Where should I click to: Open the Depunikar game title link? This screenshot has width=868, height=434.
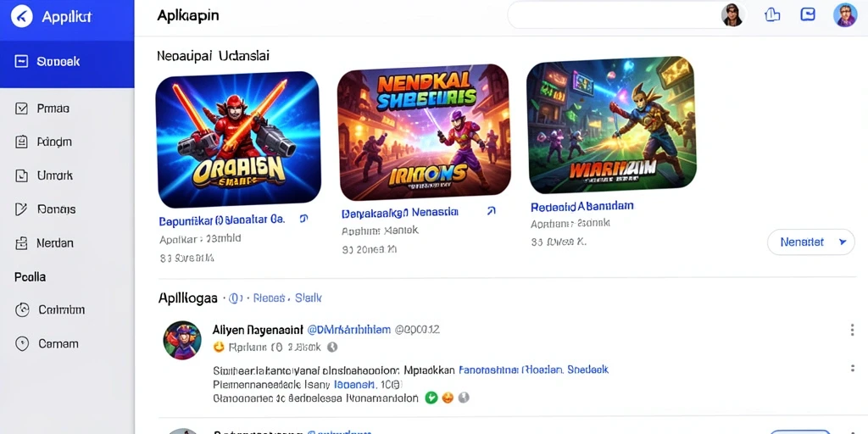222,220
